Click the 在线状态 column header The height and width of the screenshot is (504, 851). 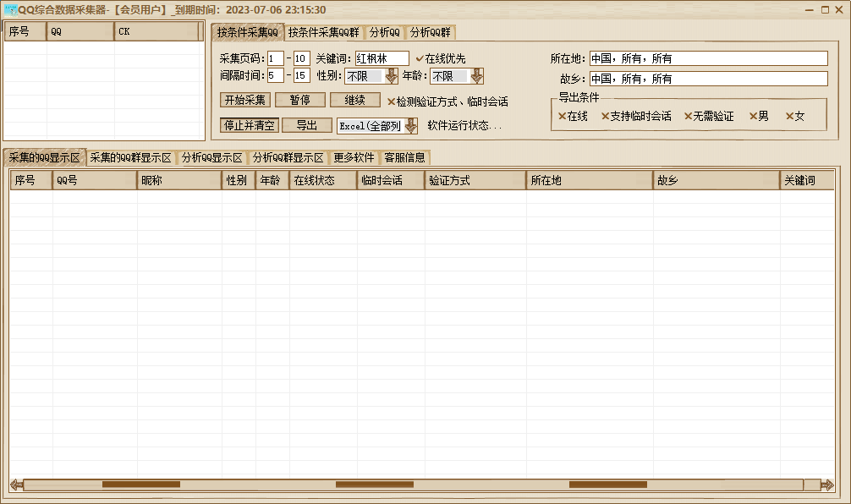pyautogui.click(x=323, y=181)
